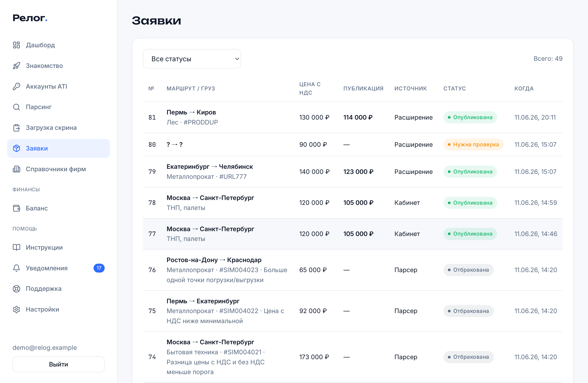Click the timestamp 11.06.26, 20:11
588x383 pixels.
(535, 117)
